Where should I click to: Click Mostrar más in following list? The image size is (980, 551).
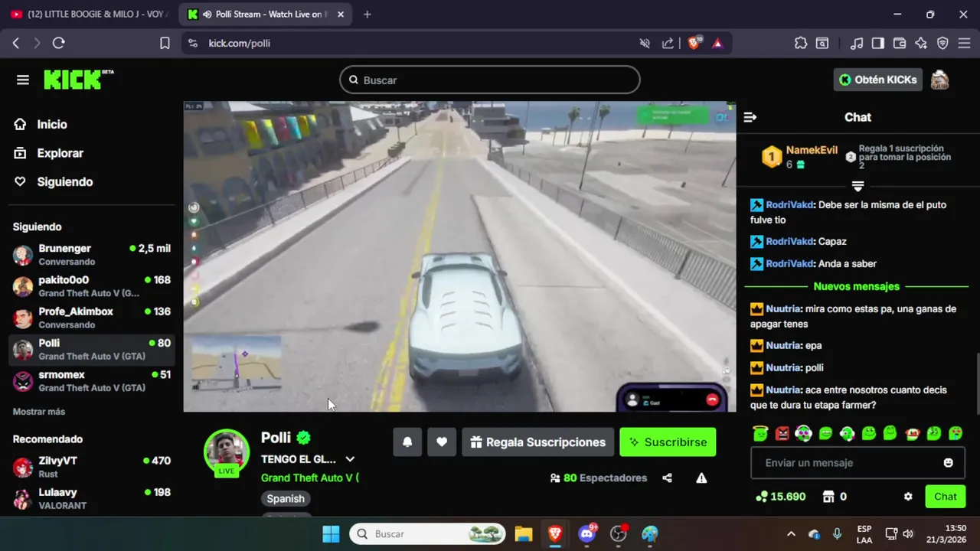39,412
